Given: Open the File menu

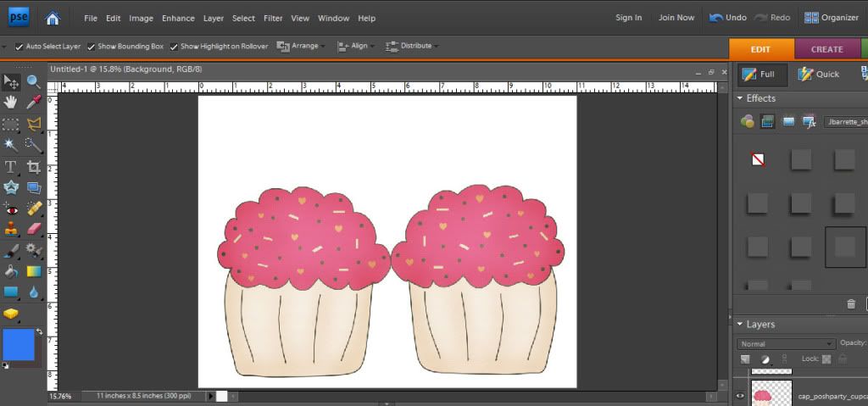Looking at the screenshot, I should pos(91,19).
